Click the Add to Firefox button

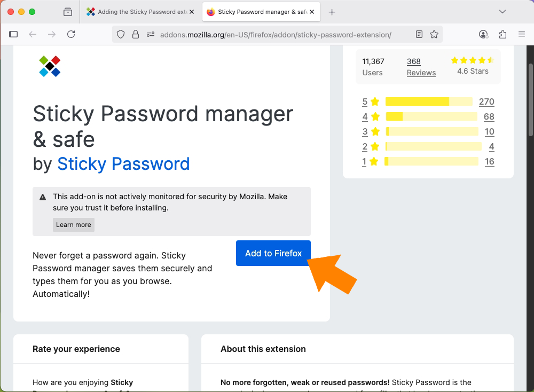(x=273, y=253)
